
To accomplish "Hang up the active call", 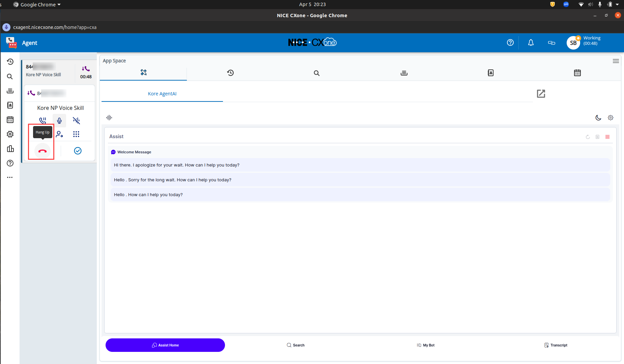I will (x=42, y=151).
